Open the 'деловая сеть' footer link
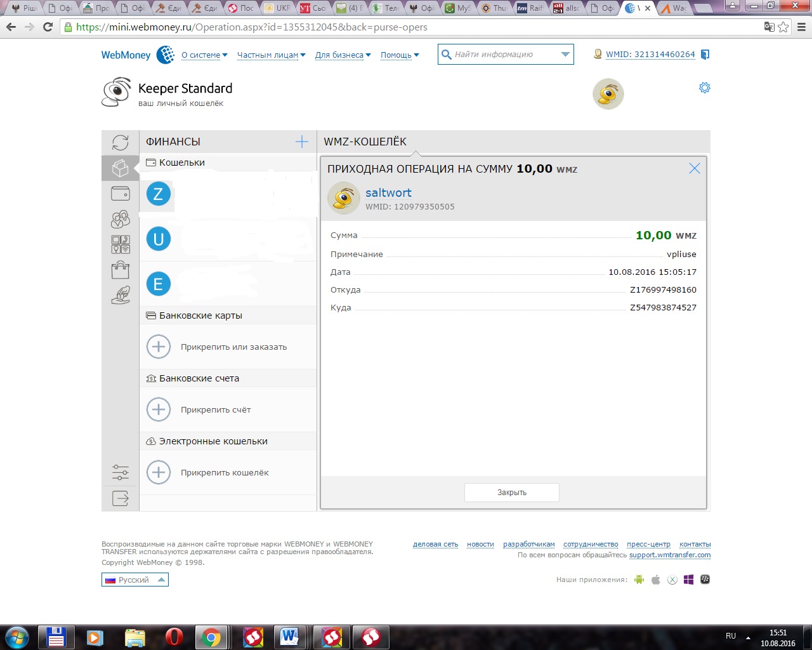 [x=435, y=544]
